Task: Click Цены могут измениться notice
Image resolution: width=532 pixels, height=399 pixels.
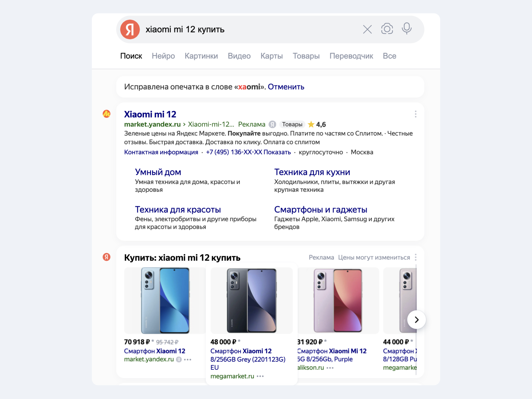Action: [374, 257]
